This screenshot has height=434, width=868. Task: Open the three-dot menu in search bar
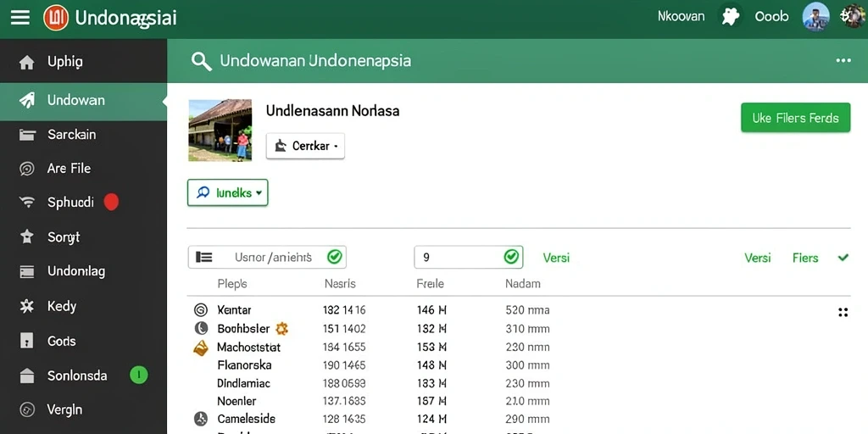[x=843, y=60]
